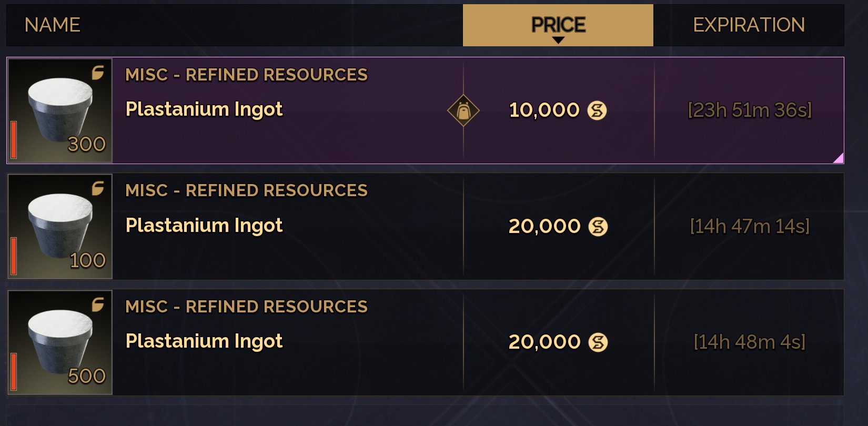Click the leaf emblem on 500-stack thumbnail
This screenshot has width=868, height=426.
tap(98, 305)
